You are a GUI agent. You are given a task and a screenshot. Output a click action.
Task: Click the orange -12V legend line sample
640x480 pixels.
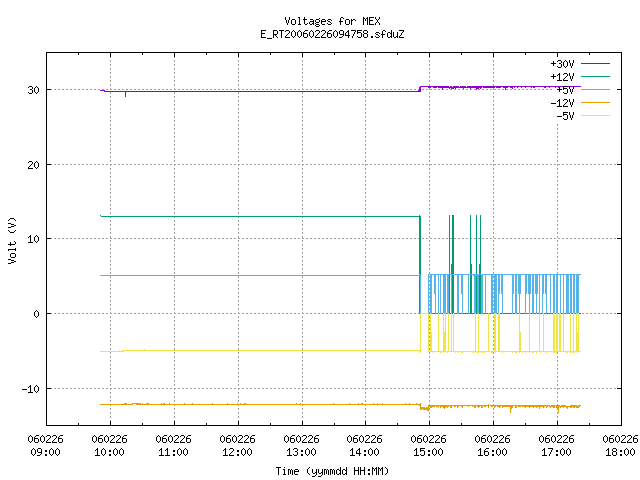coord(595,102)
